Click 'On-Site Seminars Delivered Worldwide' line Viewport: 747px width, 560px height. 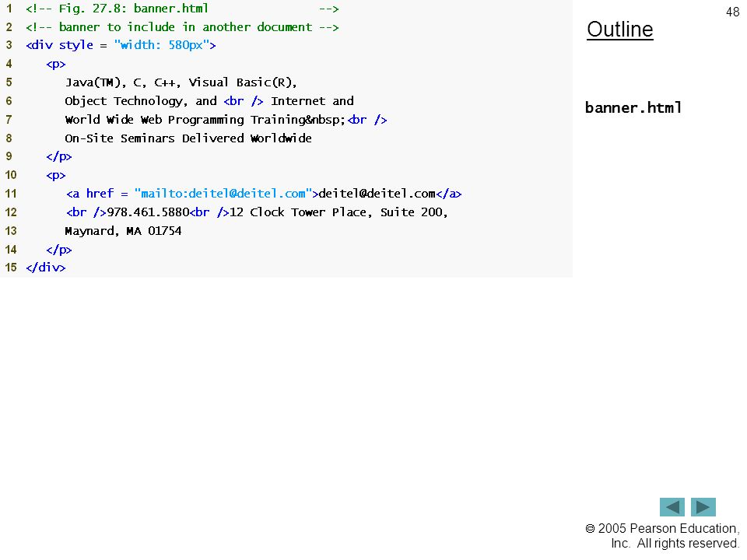(188, 138)
